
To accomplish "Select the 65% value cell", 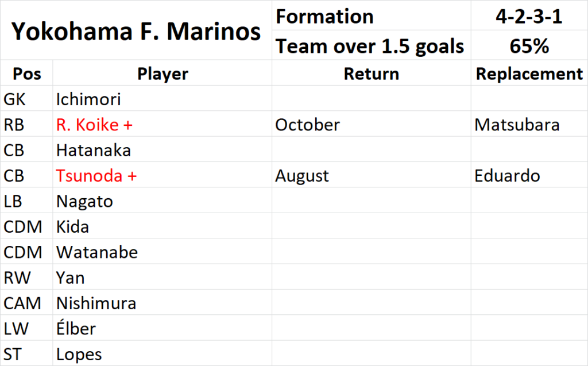I will point(529,45).
